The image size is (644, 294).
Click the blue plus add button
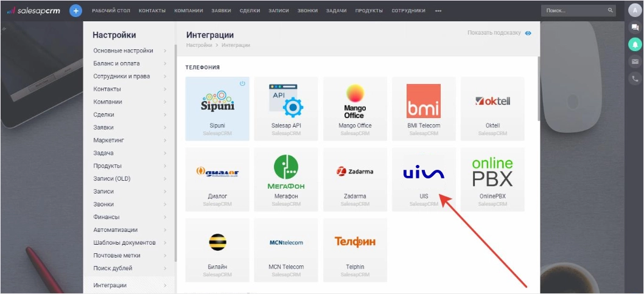click(x=75, y=11)
